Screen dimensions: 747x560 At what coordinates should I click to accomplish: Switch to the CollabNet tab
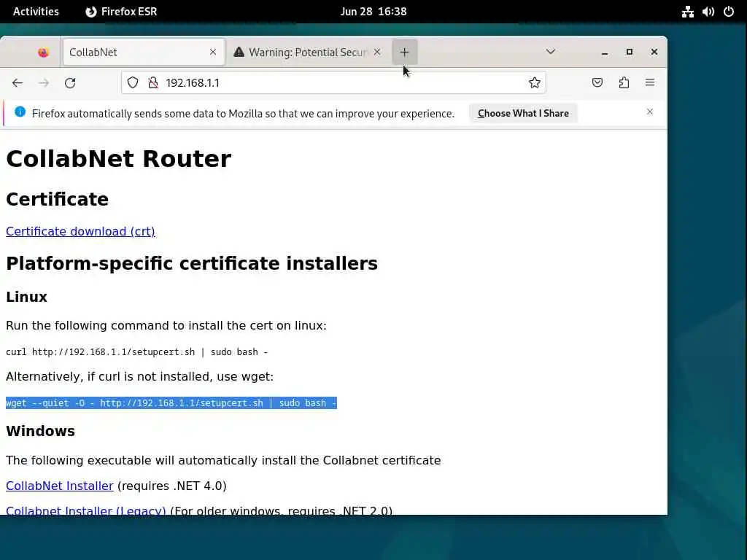(x=143, y=52)
